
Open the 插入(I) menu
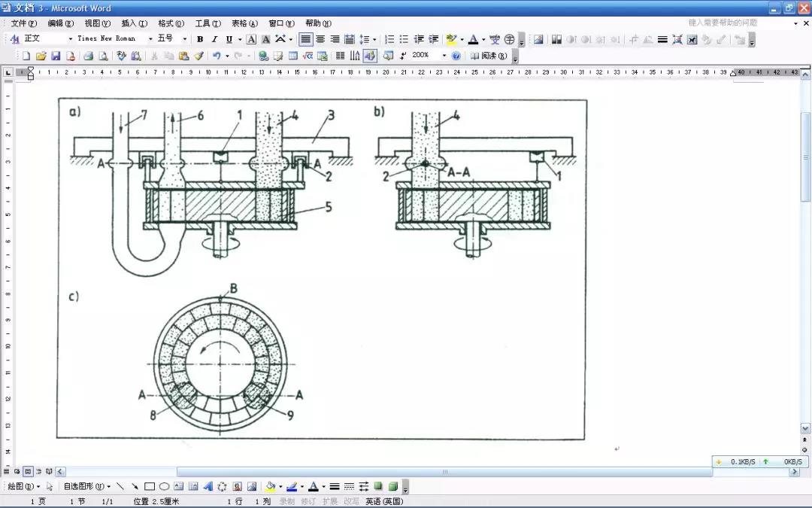132,23
